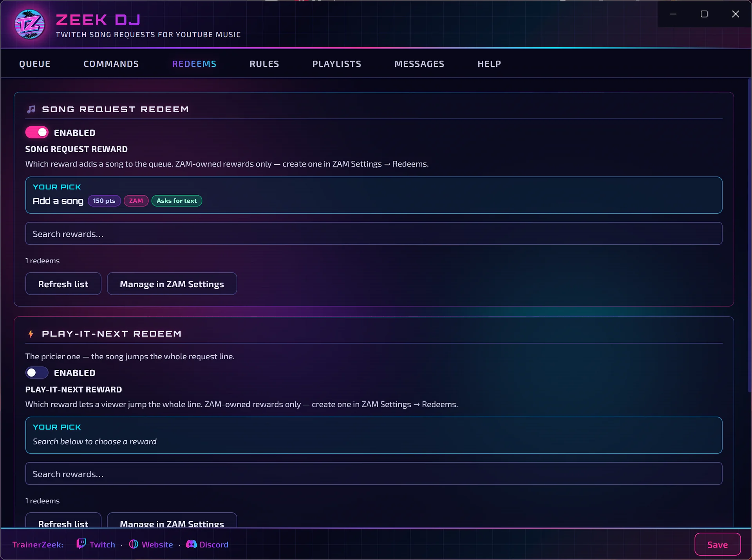Image resolution: width=752 pixels, height=560 pixels.
Task: Switch to the Messages tab
Action: (419, 64)
